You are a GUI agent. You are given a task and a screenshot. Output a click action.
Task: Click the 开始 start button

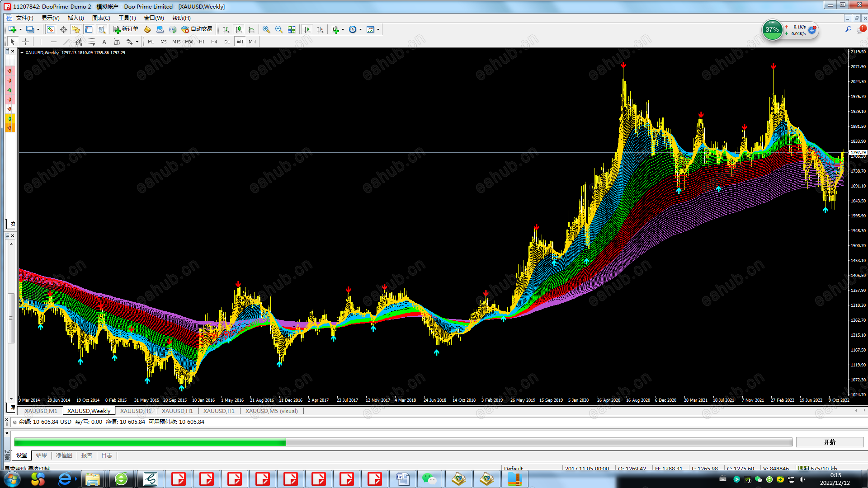click(x=830, y=442)
